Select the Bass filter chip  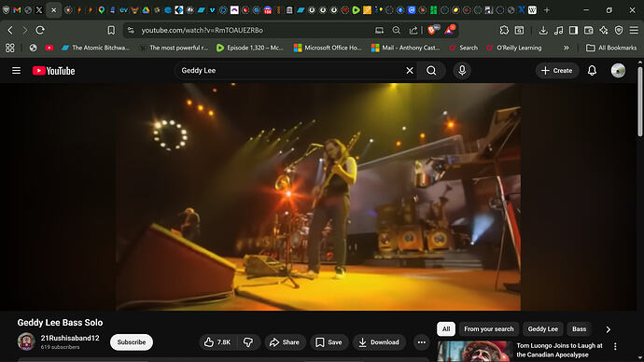pos(579,328)
